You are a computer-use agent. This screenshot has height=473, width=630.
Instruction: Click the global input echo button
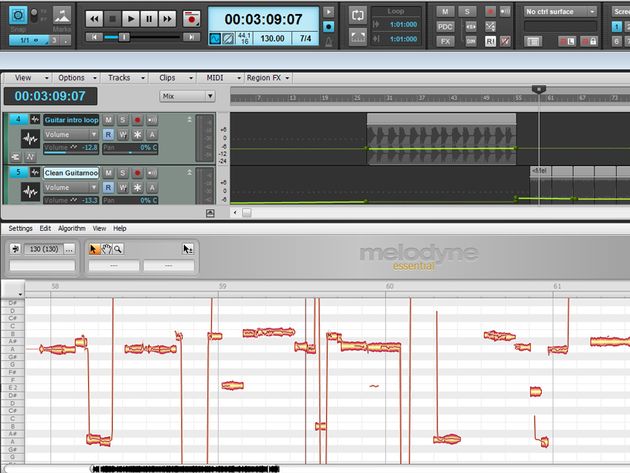(x=505, y=12)
